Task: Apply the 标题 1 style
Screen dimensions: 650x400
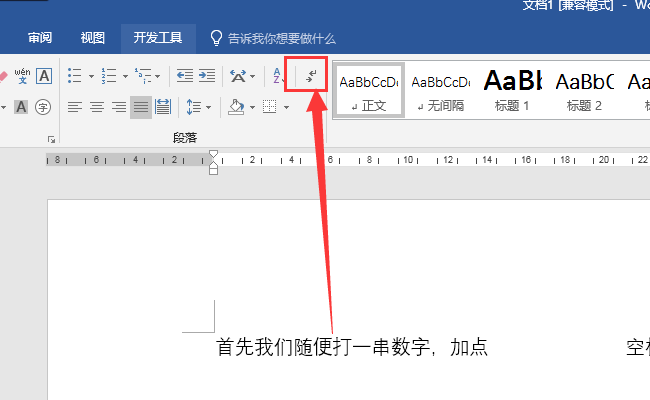Action: 512,91
